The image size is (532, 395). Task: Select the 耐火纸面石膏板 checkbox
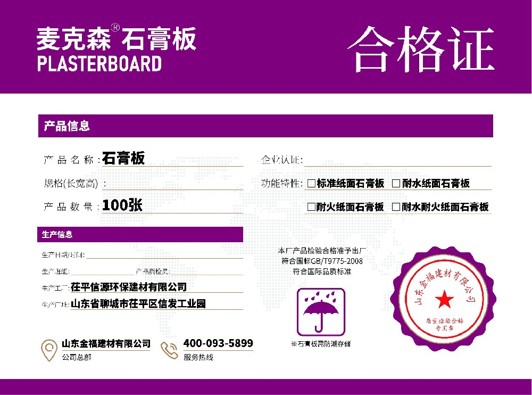click(x=311, y=207)
